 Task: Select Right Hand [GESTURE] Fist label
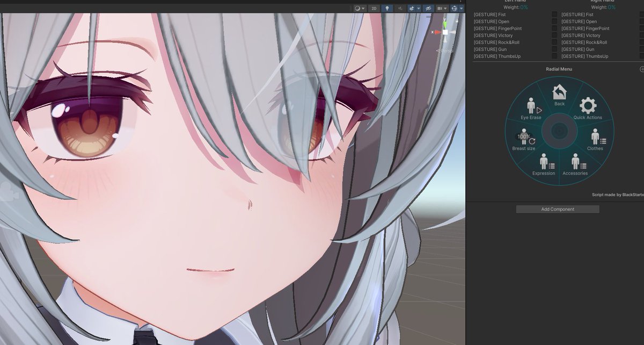pyautogui.click(x=577, y=15)
